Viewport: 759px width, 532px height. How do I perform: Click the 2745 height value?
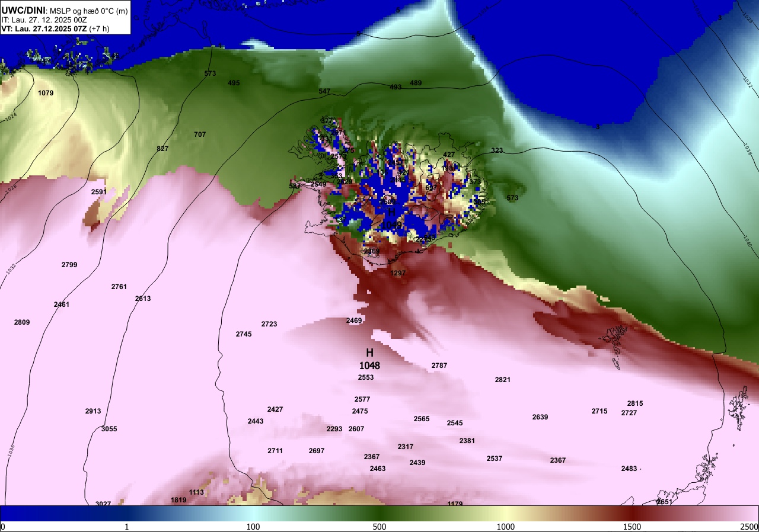pos(244,334)
